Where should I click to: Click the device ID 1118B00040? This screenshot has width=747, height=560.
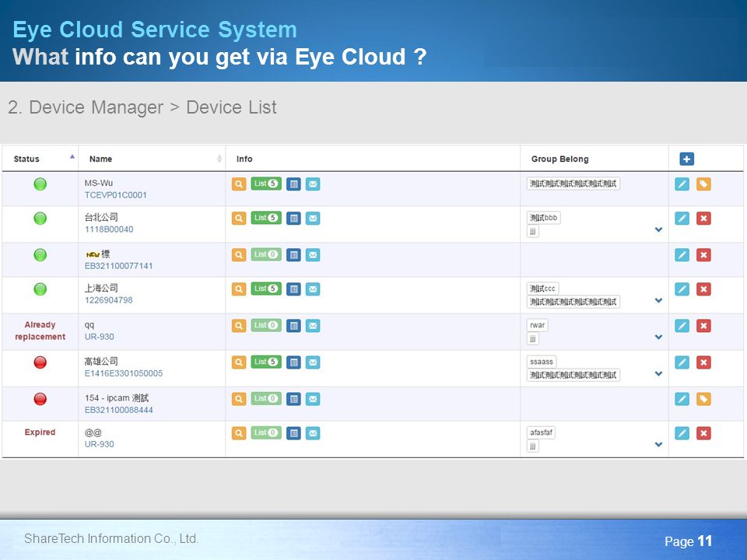point(109,229)
